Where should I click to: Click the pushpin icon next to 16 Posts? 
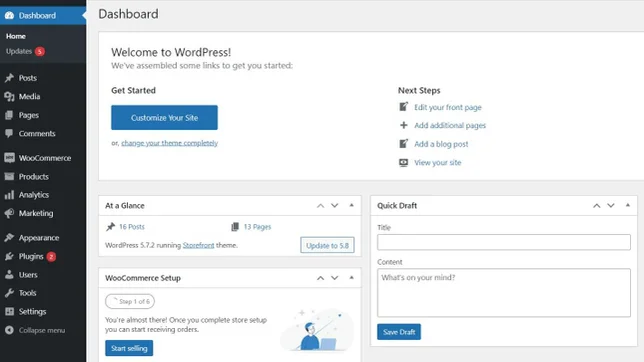110,227
